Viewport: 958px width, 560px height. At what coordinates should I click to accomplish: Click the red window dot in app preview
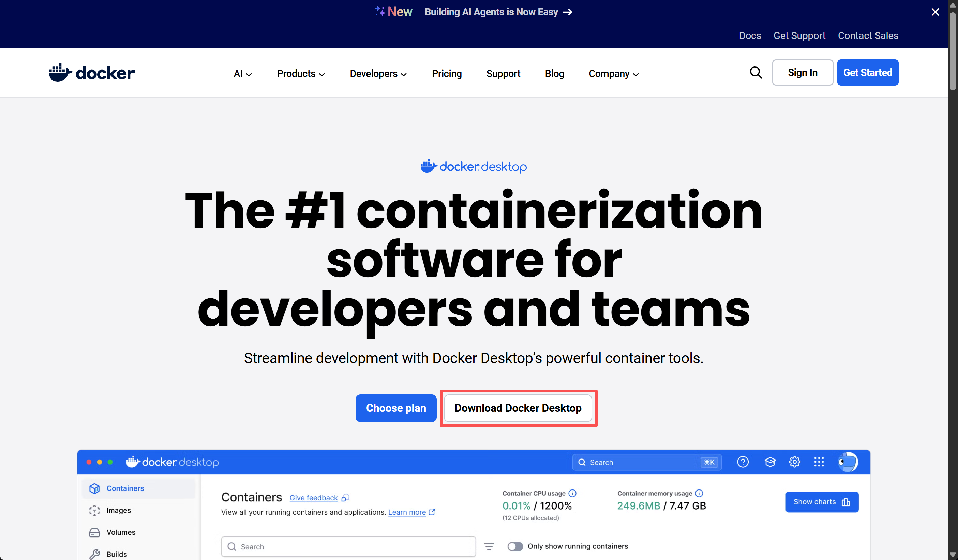(89, 462)
